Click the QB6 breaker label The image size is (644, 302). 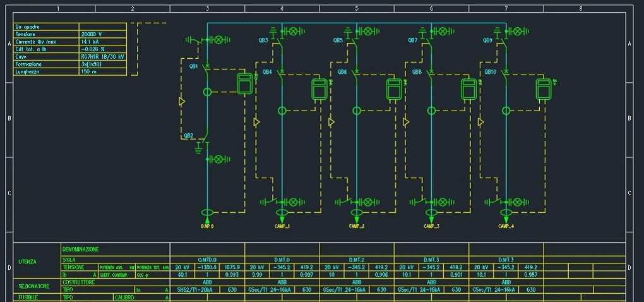pos(342,72)
